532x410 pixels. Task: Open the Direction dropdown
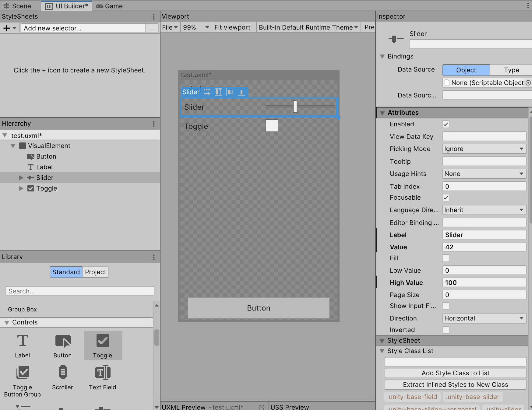point(484,318)
